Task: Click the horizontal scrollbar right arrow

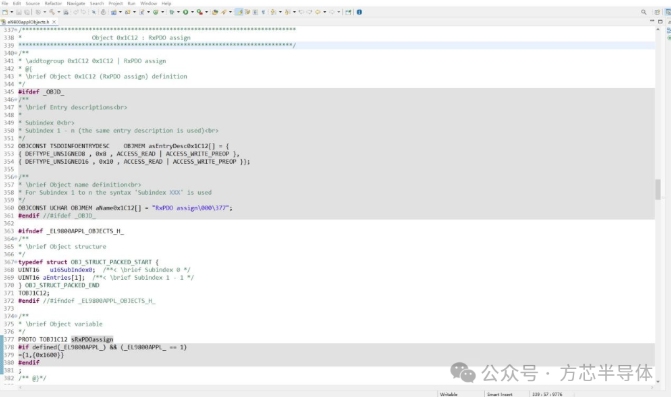Action: 652,387
